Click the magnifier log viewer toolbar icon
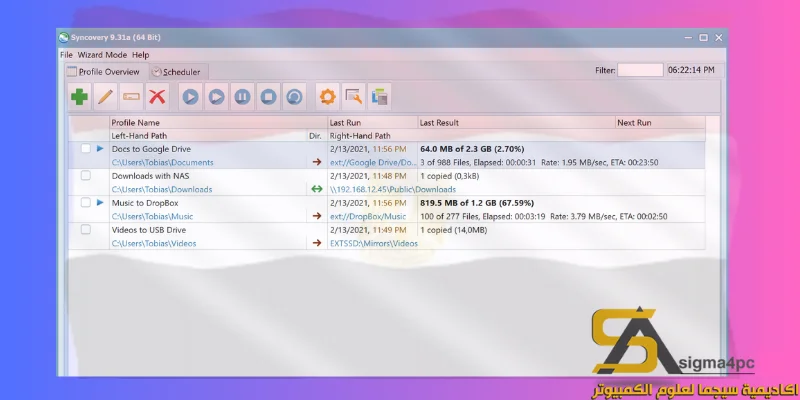This screenshot has width=800, height=400. point(354,96)
